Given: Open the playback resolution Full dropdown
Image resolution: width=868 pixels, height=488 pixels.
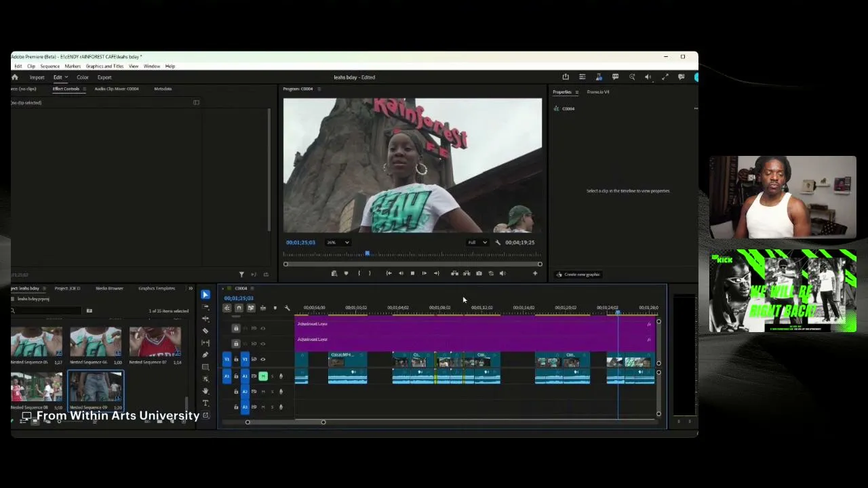Looking at the screenshot, I should [477, 243].
